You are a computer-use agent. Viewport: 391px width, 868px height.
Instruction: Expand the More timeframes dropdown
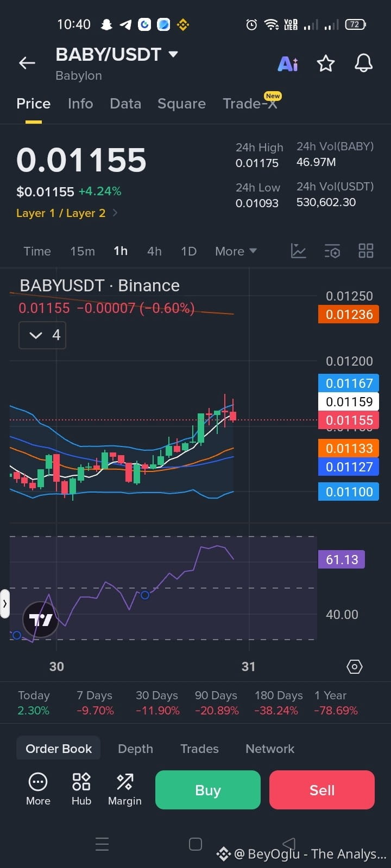pyautogui.click(x=236, y=251)
